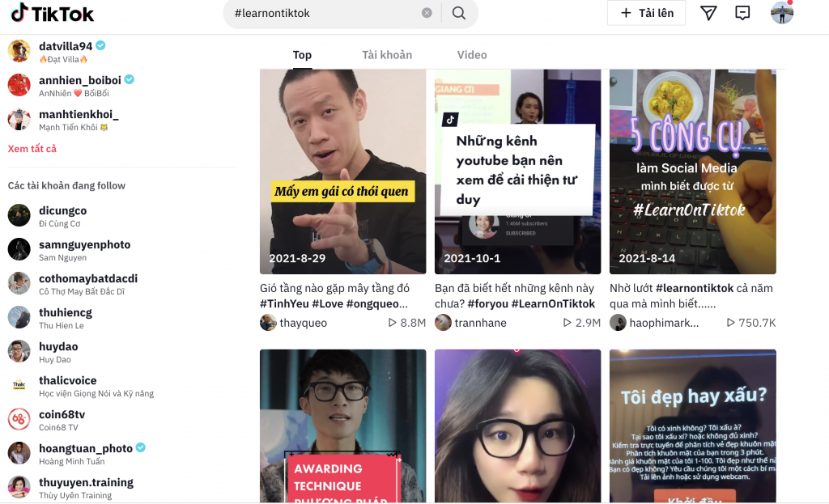Click the TikTok logo
829x504 pixels.
coord(52,13)
